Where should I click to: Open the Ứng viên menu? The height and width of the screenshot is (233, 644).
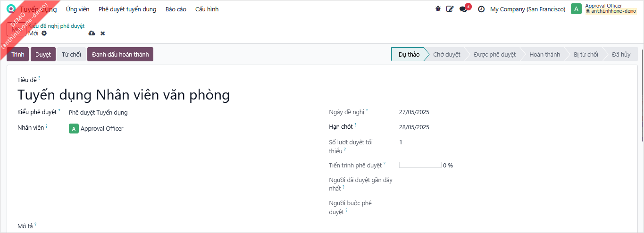coord(77,9)
